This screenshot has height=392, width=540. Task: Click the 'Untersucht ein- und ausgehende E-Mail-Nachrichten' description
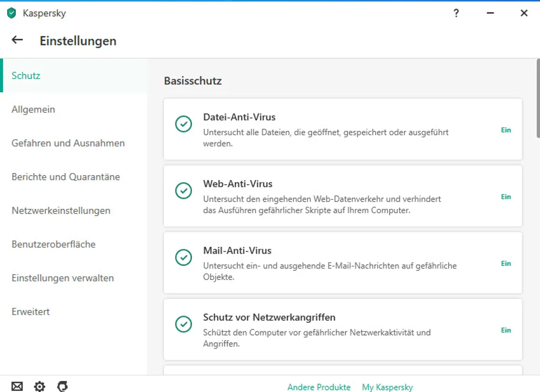pyautogui.click(x=330, y=271)
